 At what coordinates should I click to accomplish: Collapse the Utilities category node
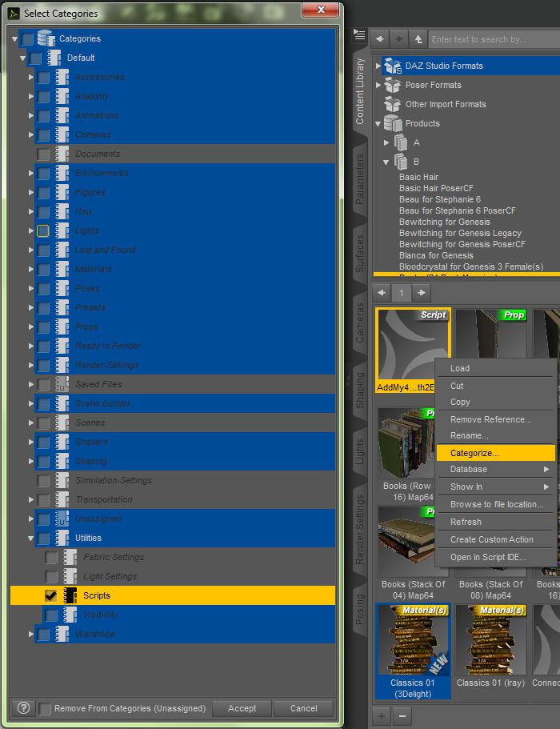(30, 539)
